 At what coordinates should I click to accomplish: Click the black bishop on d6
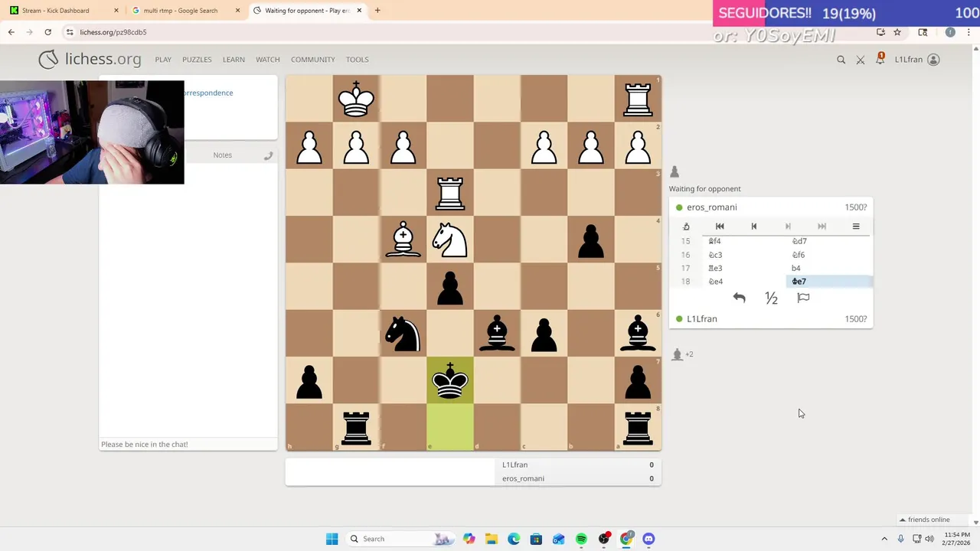(497, 334)
